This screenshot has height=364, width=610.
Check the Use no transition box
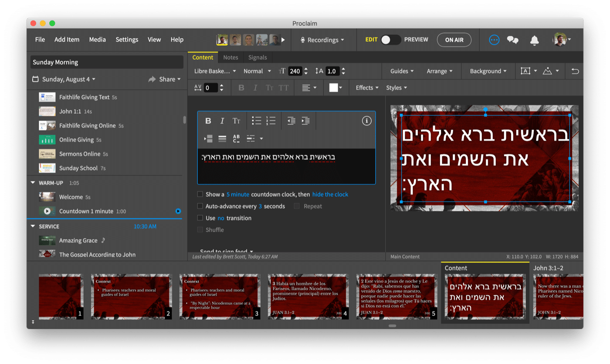point(200,218)
